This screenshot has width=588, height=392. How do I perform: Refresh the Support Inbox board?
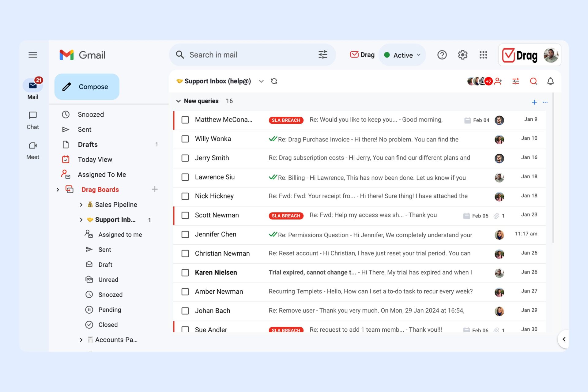274,81
